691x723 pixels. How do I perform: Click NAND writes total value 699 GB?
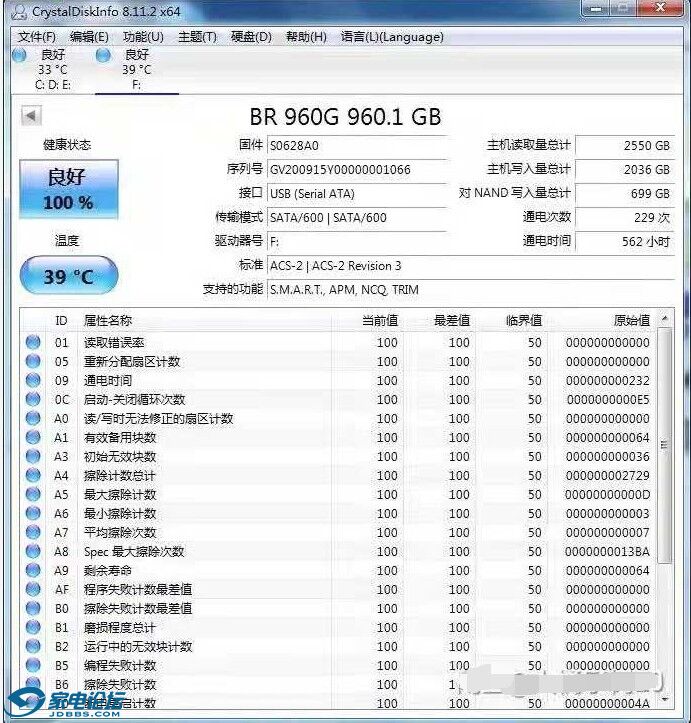(625, 194)
